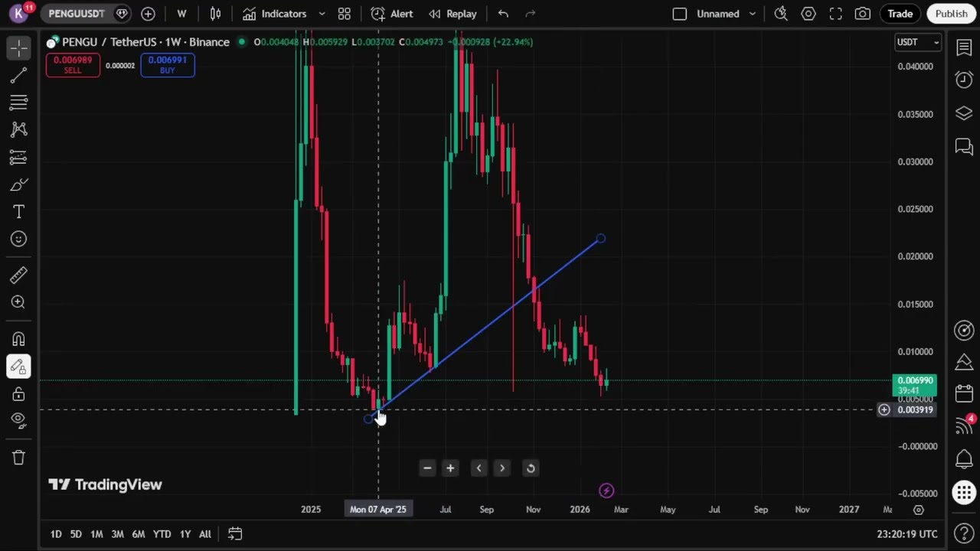This screenshot has width=980, height=551.
Task: Select the 5D date range
Action: pos(76,534)
